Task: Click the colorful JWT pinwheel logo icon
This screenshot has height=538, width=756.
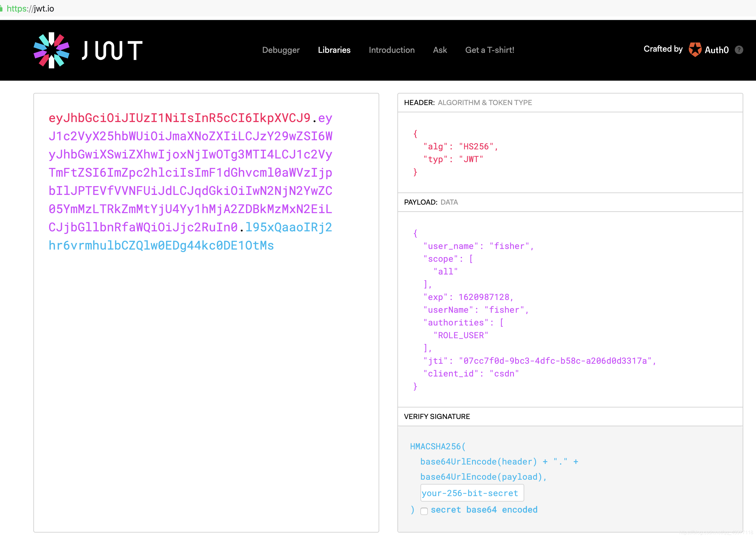Action: [51, 50]
